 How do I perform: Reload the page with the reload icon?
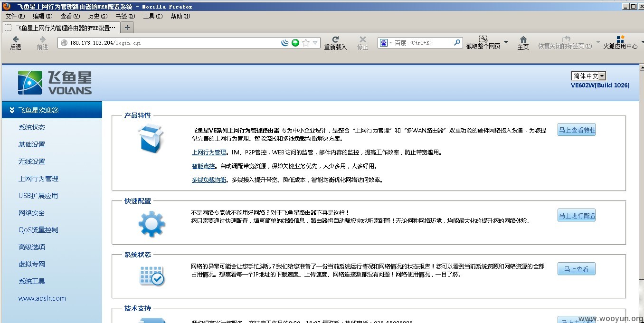335,39
